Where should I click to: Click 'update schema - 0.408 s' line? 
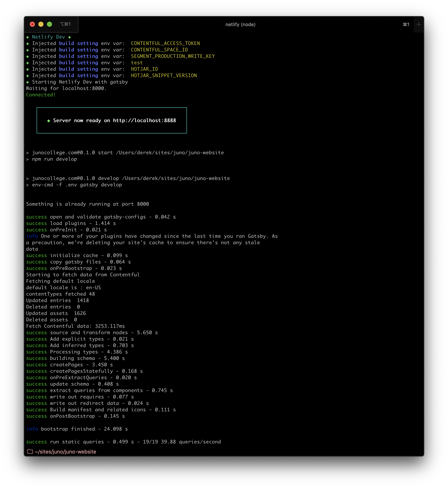(x=72, y=384)
